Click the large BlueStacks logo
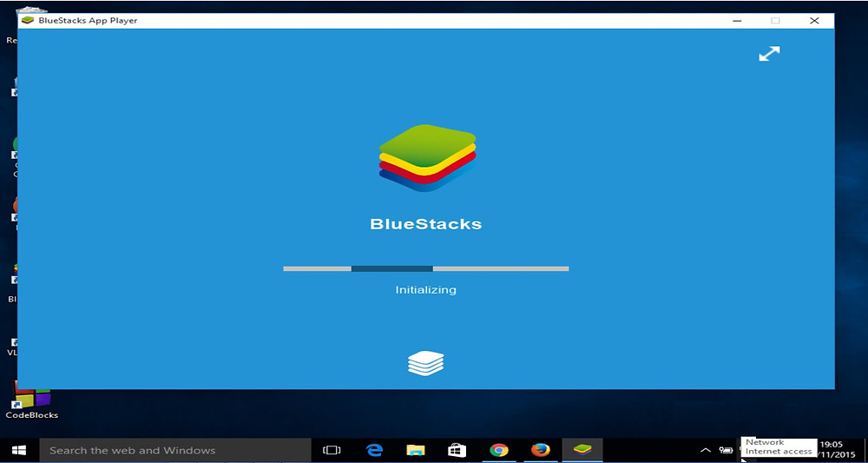 pyautogui.click(x=427, y=158)
